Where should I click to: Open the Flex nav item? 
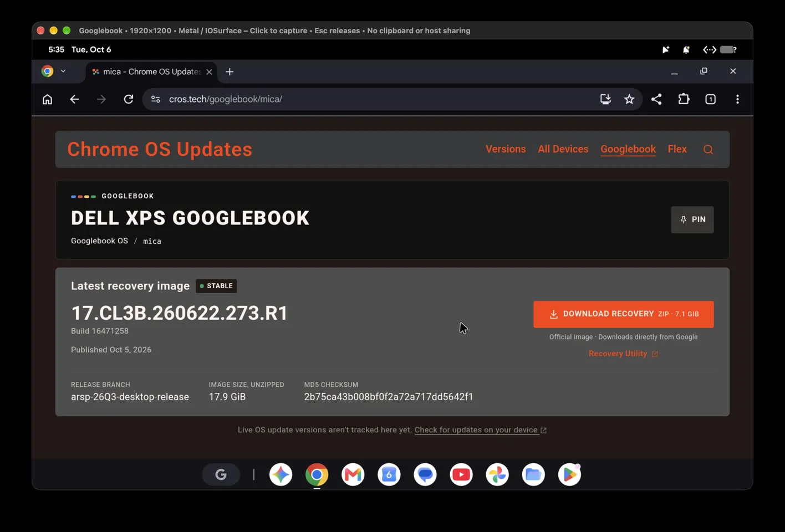pos(677,149)
